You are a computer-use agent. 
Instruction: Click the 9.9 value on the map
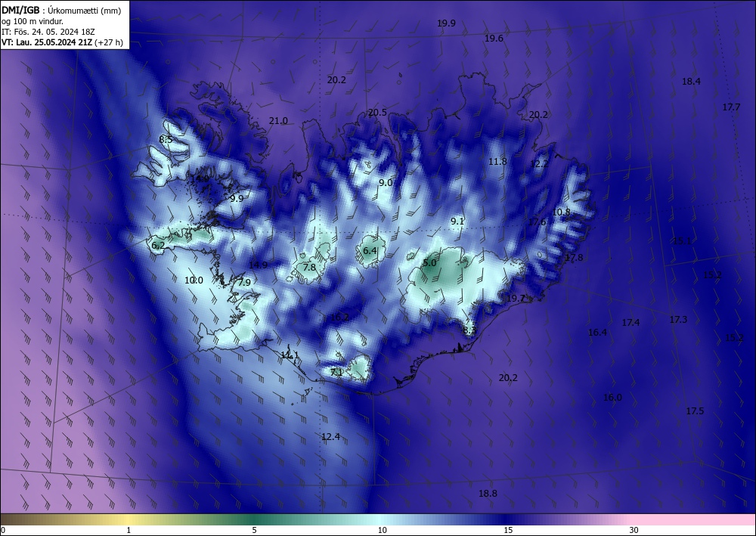pos(237,198)
